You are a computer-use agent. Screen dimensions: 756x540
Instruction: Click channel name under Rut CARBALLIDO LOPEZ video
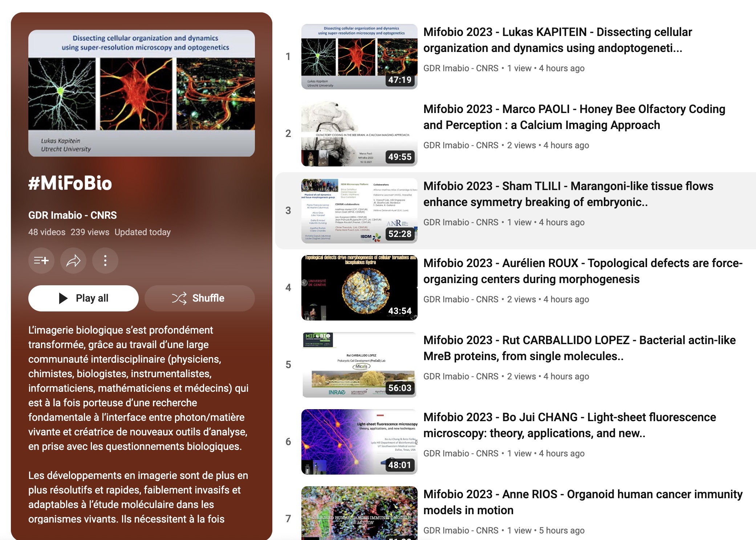pos(461,376)
